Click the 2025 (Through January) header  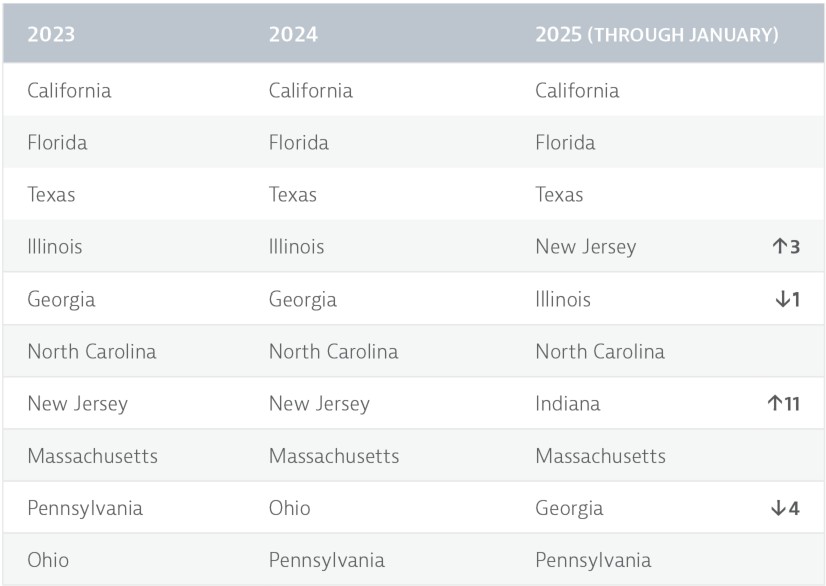[656, 34]
